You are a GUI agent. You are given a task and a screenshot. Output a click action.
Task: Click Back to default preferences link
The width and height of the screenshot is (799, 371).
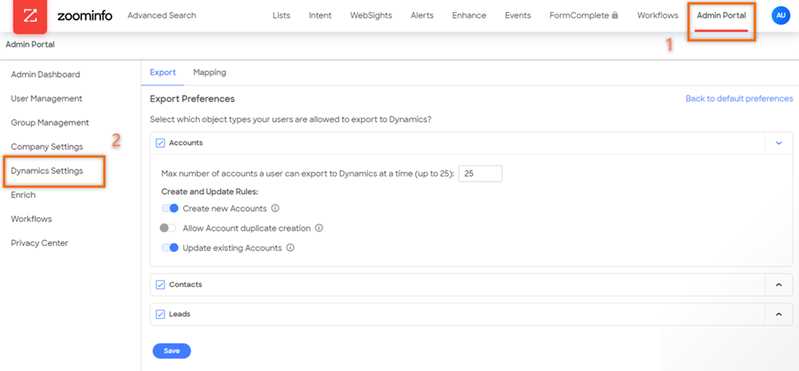[739, 99]
